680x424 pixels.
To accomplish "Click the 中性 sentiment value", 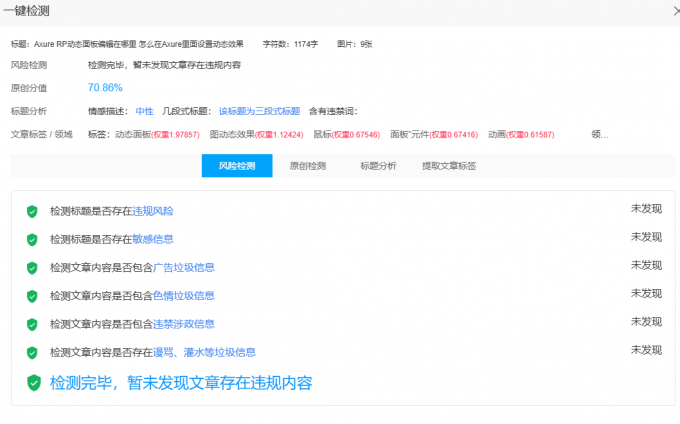I will click(x=144, y=111).
